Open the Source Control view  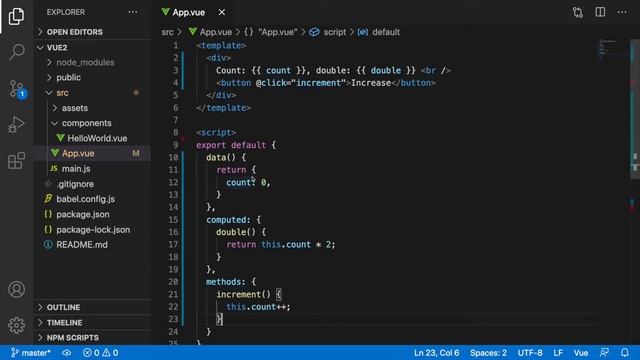coord(17,89)
